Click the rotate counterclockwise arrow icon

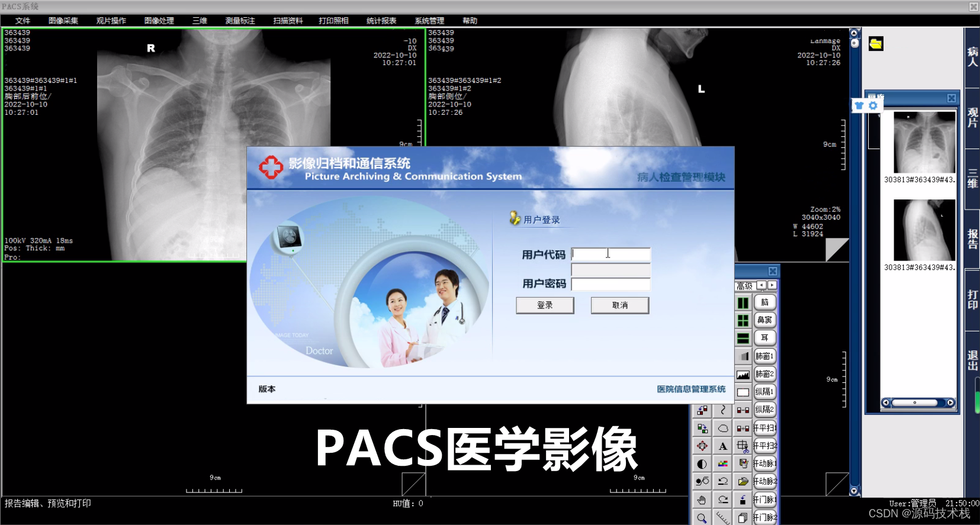coord(723,481)
